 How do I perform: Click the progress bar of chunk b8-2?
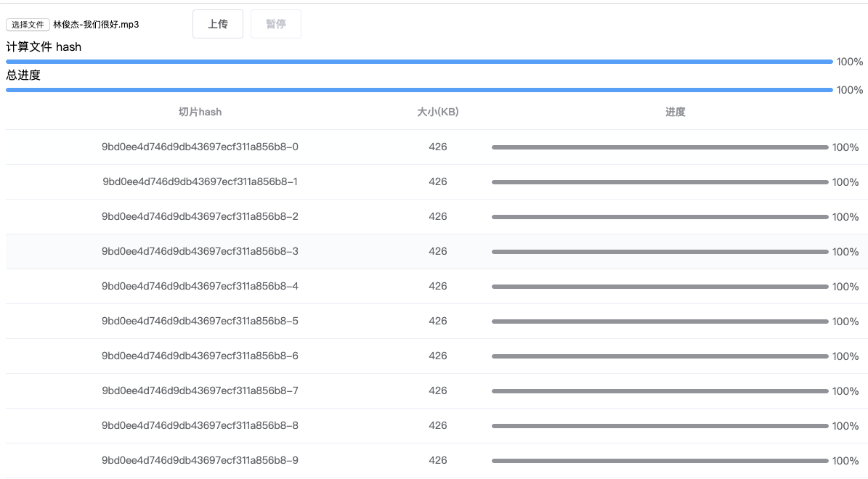click(660, 217)
